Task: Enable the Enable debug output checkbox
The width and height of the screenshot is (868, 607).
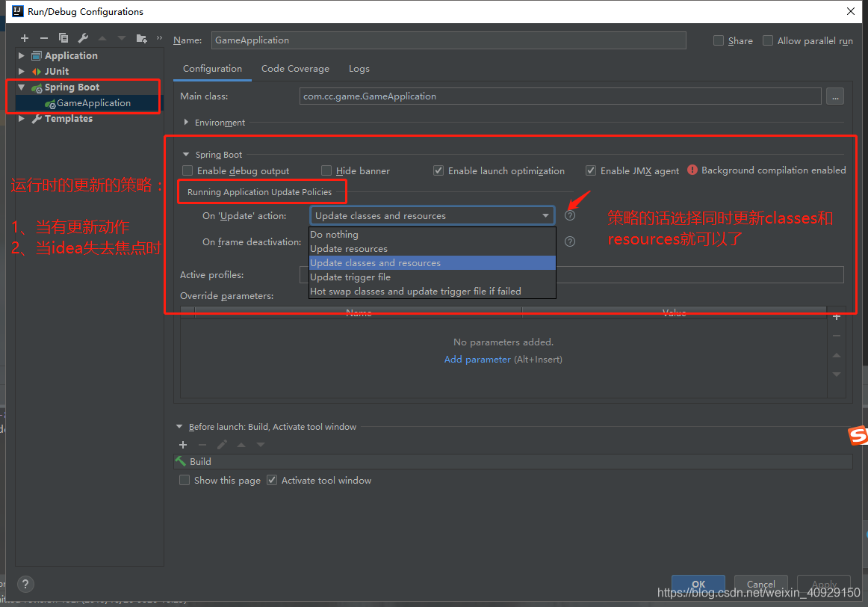Action: click(x=187, y=170)
